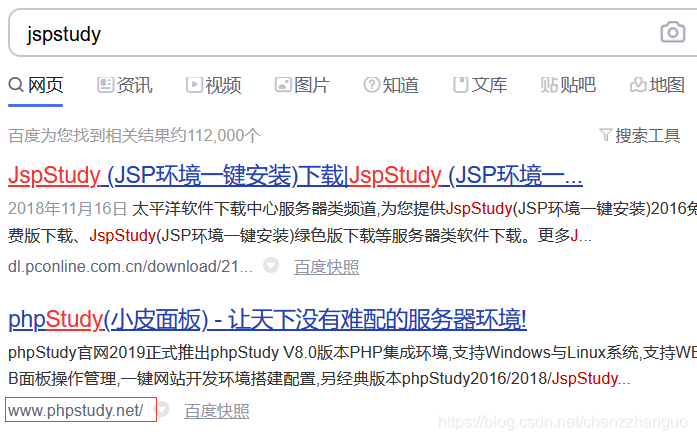Go to the 文库 tab
Screen dimensions: 697x440
[x=480, y=85]
